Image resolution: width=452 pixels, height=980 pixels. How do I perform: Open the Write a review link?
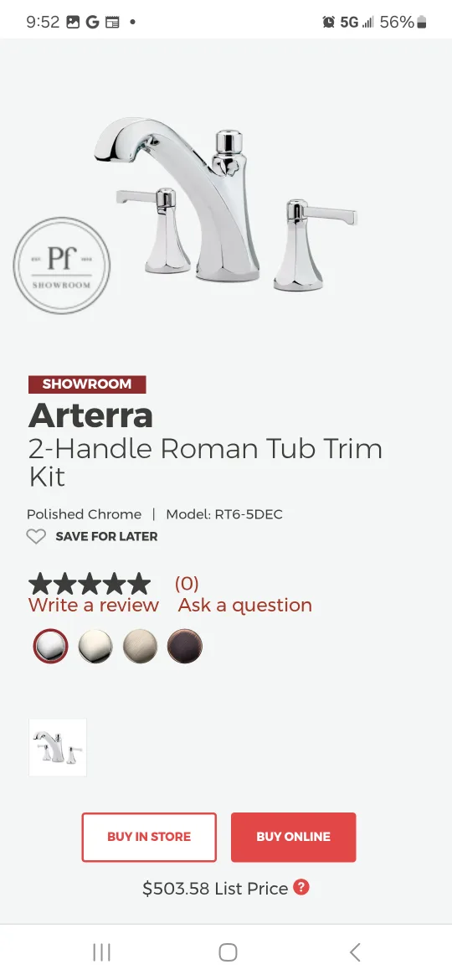[94, 605]
